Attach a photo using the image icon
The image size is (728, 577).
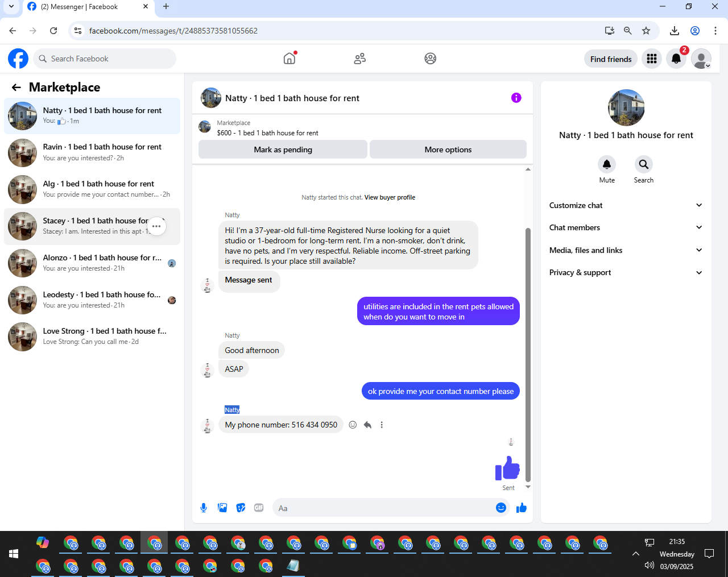[222, 508]
